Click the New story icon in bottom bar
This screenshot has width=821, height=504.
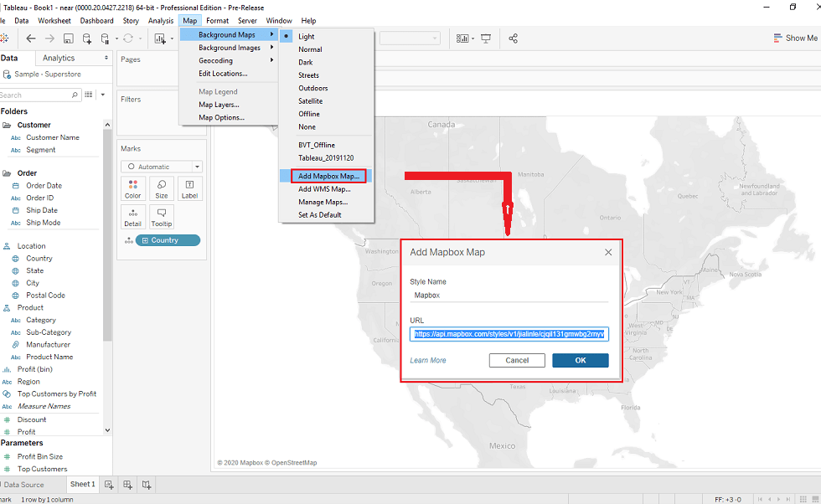point(147,484)
